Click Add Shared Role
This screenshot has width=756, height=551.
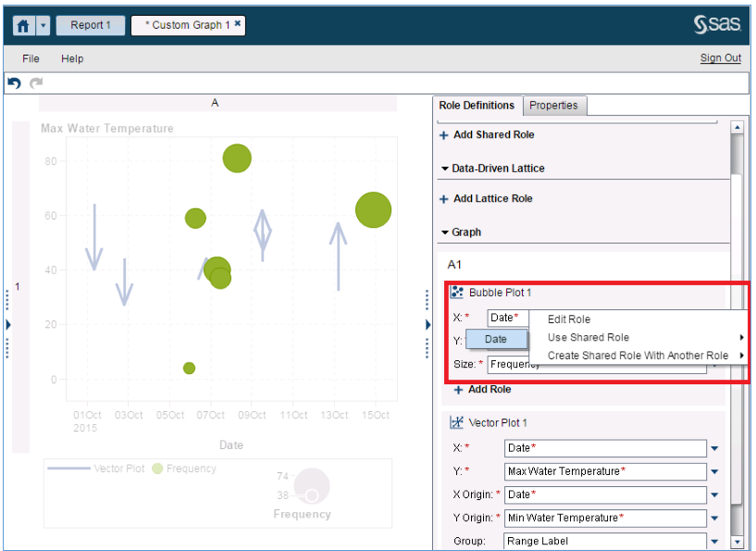(x=494, y=134)
